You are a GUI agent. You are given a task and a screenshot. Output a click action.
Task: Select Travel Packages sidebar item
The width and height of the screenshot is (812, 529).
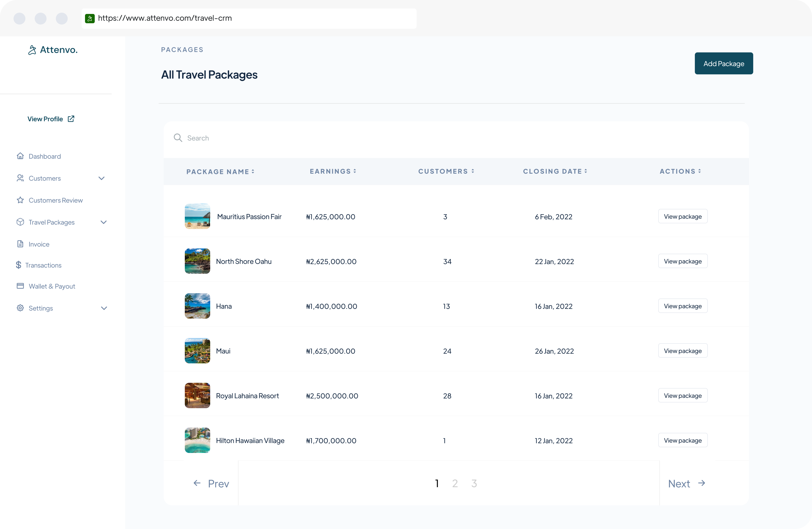[x=51, y=222]
